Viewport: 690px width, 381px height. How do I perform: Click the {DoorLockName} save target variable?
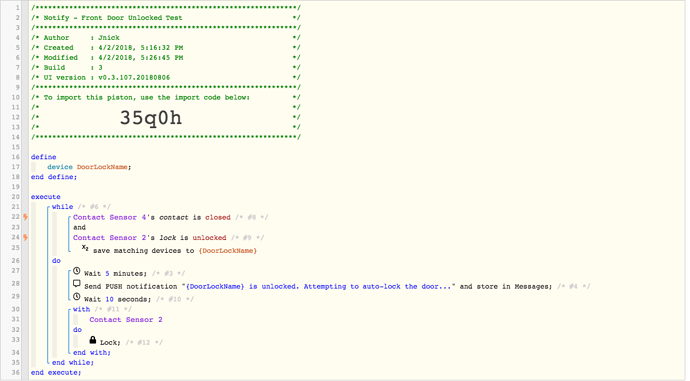pyautogui.click(x=228, y=251)
